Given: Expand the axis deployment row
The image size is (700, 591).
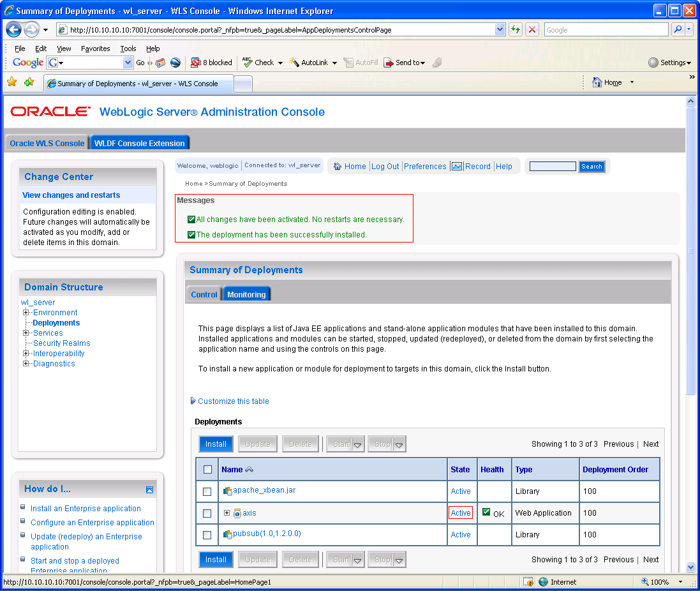Looking at the screenshot, I should (x=227, y=513).
